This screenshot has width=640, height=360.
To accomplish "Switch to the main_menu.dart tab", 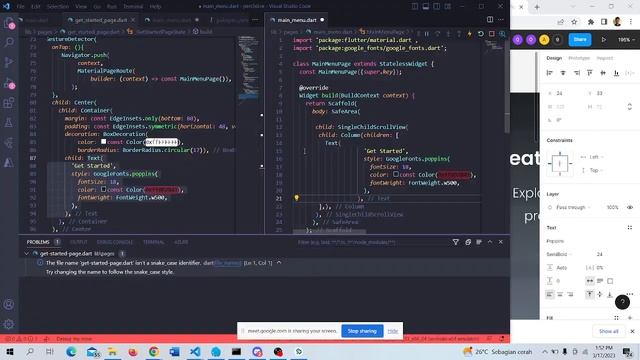I will [x=297, y=20].
